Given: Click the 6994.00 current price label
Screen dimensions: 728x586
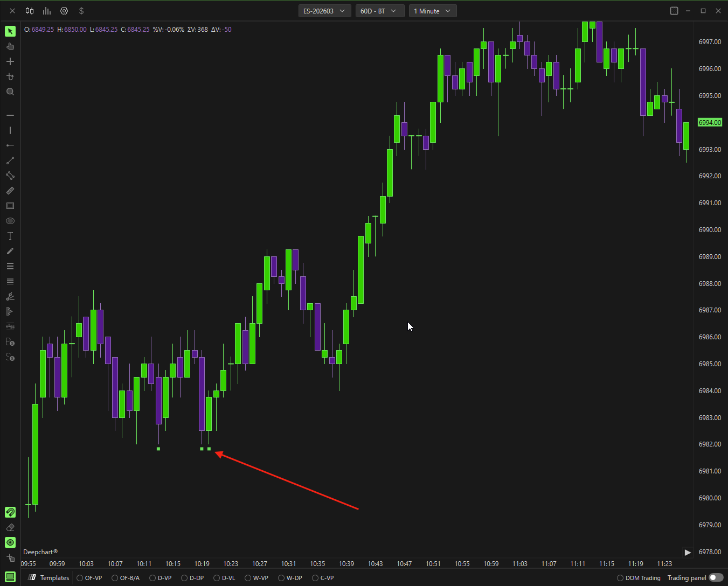Looking at the screenshot, I should click(x=710, y=123).
